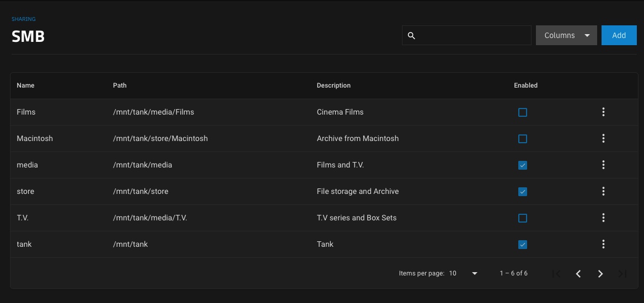Open the Columns dropdown

click(x=566, y=35)
